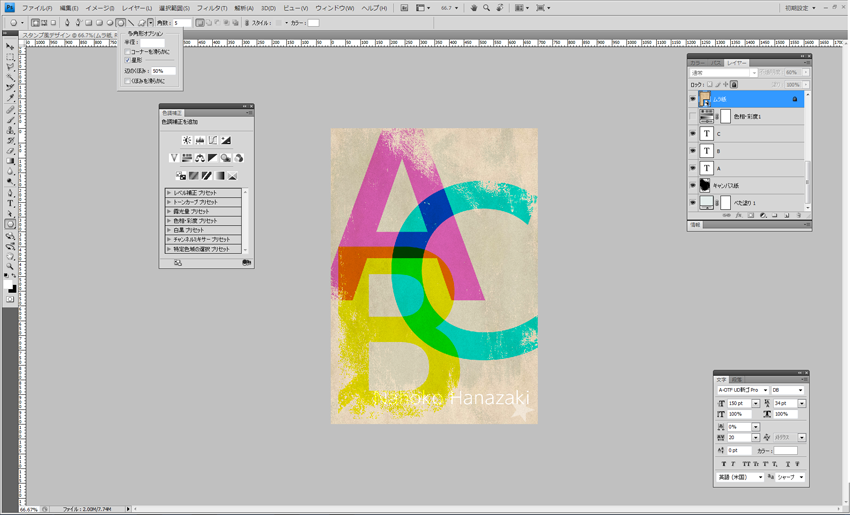Select the Line tool in options bar
The height and width of the screenshot is (515, 850).
tap(131, 22)
